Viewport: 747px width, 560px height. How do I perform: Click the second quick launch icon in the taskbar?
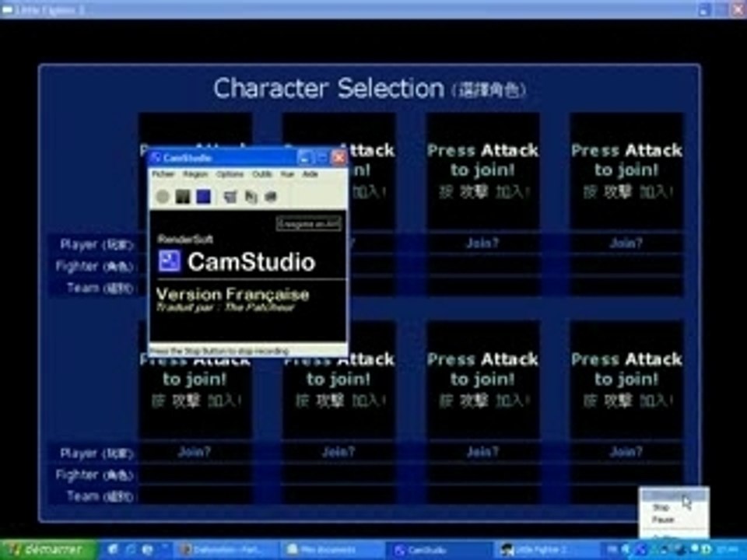point(130,550)
